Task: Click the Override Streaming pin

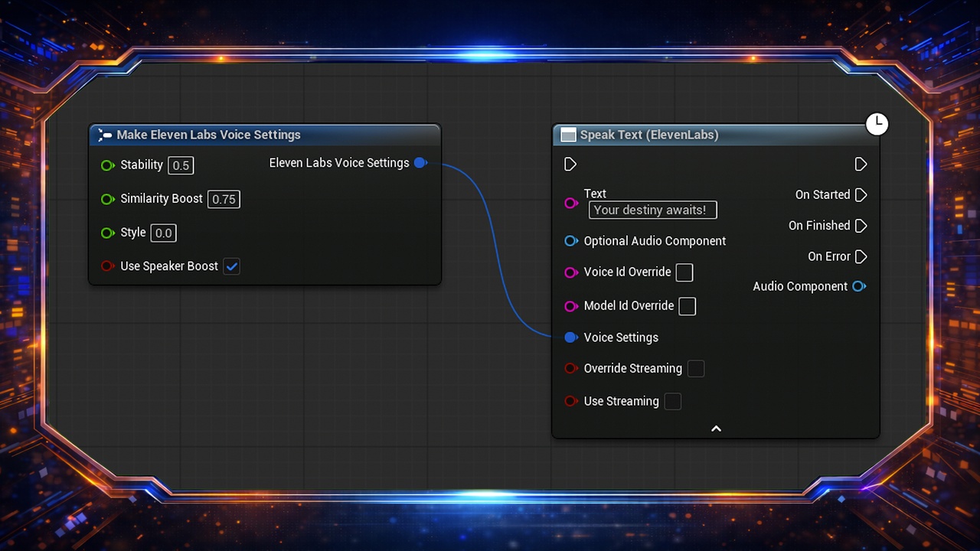Action: [x=570, y=369]
